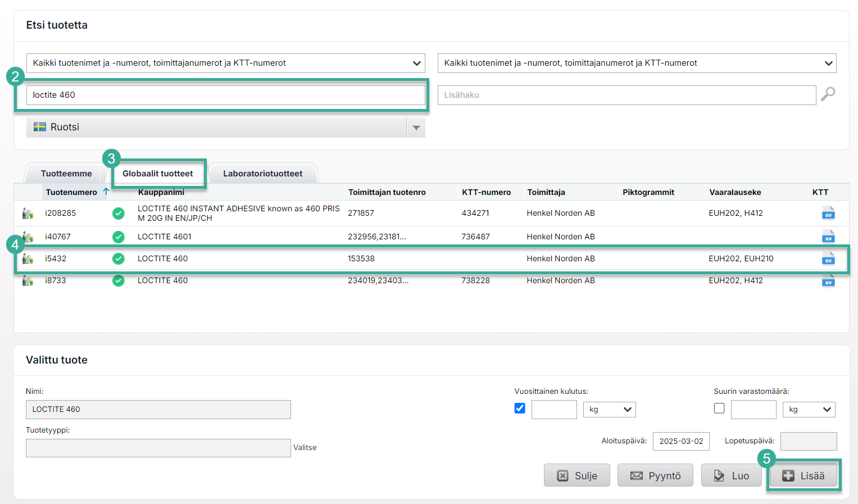Click the Tuotetyyppi field

tap(158, 448)
